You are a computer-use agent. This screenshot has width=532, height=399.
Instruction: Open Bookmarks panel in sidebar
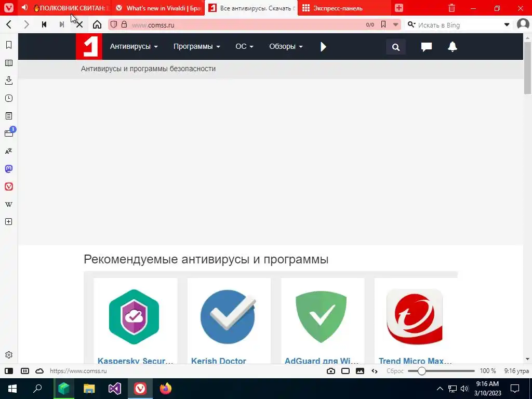[x=9, y=45]
